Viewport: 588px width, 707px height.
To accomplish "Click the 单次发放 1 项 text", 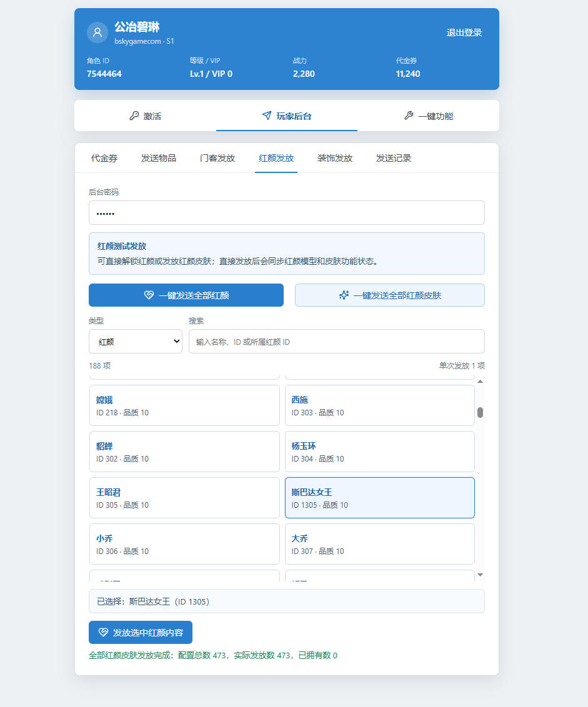I will tap(462, 365).
